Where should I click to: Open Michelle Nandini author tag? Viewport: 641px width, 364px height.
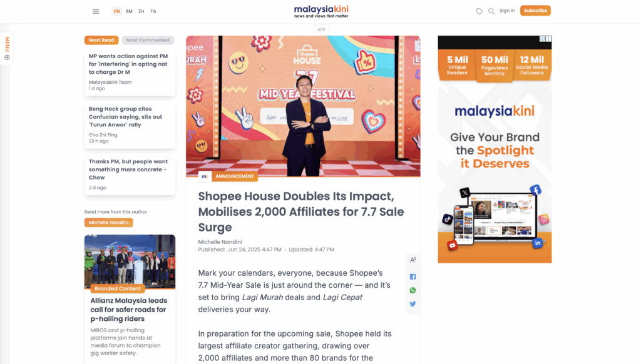pos(108,222)
